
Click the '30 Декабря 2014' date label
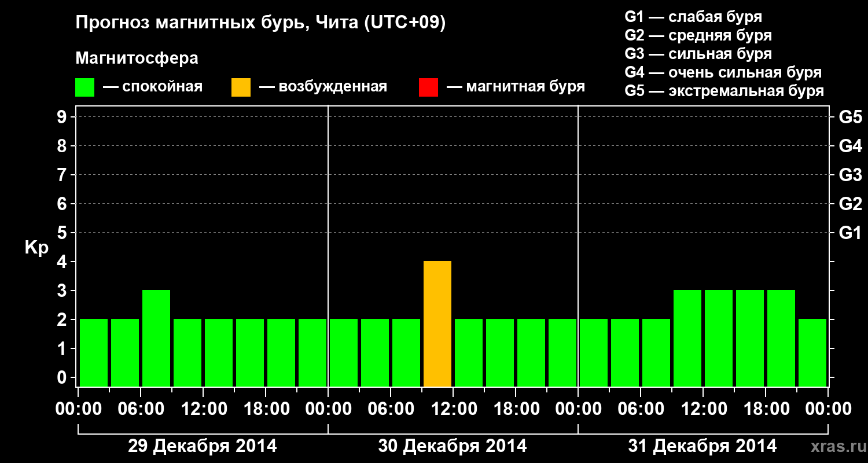click(x=453, y=446)
